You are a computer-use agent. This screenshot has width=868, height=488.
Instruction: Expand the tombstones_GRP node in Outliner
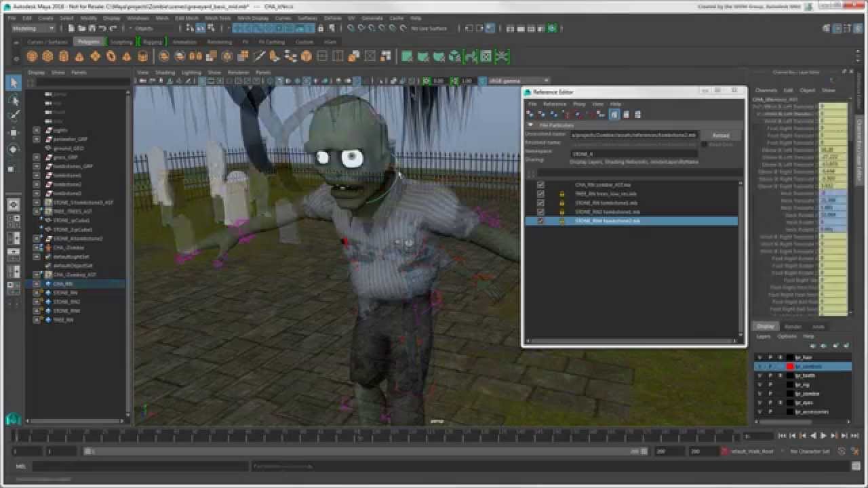pos(37,166)
